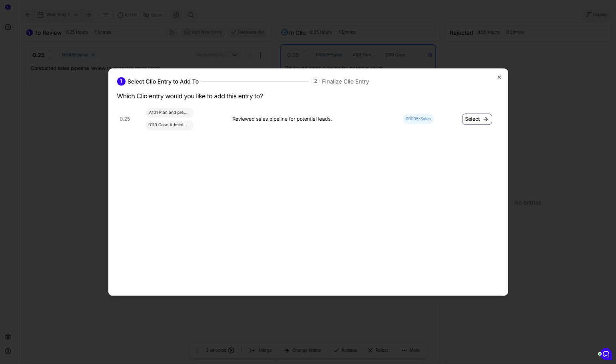Open the filter icon in top toolbar
The width and height of the screenshot is (616, 364).
106,15
